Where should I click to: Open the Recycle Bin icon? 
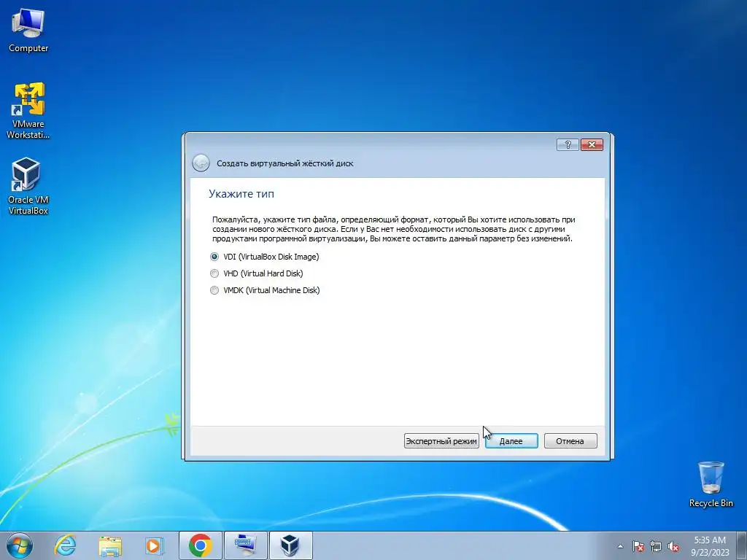pos(711,484)
